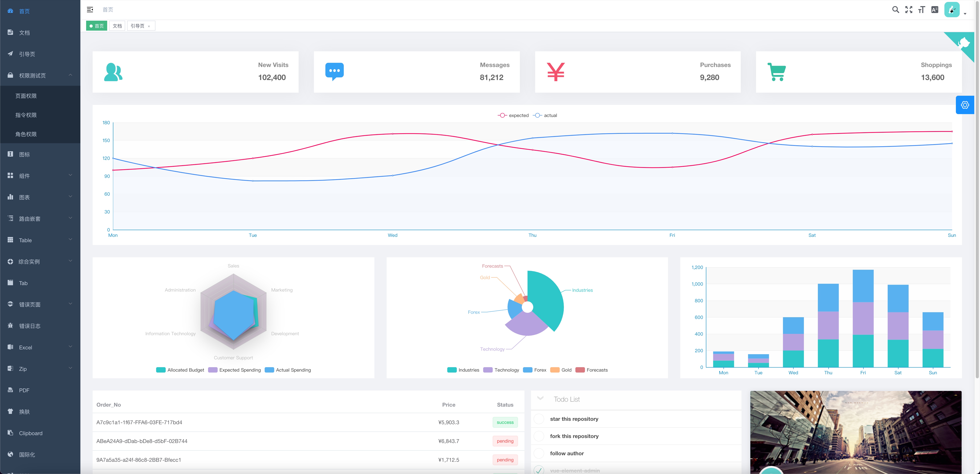
Task: Tick the 'follow author' todo checkbox
Action: (x=539, y=453)
